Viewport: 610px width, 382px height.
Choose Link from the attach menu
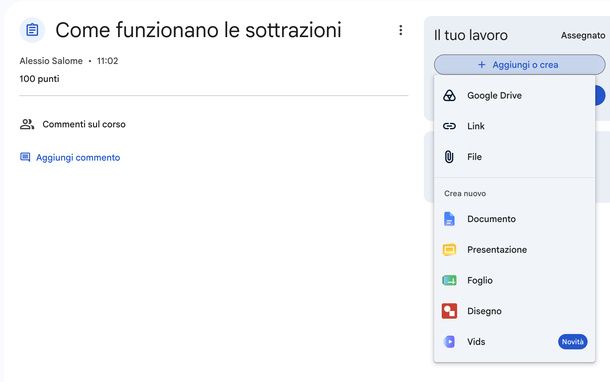click(514, 126)
